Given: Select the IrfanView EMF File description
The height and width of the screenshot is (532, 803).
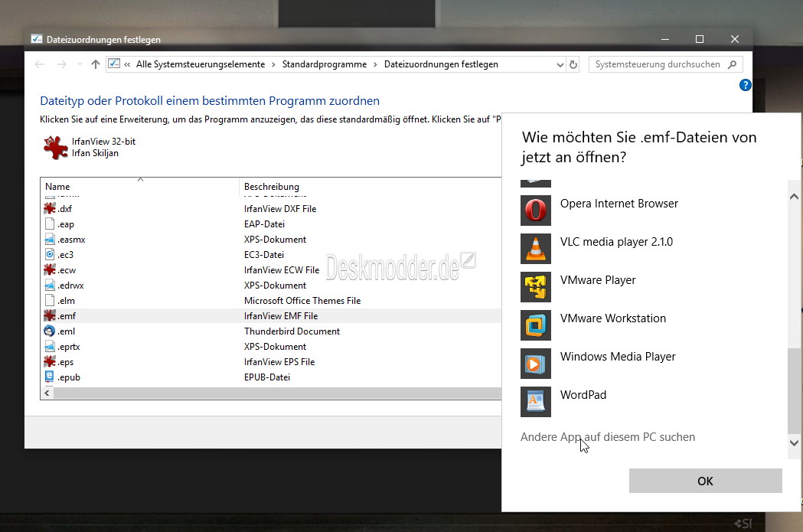Looking at the screenshot, I should click(281, 316).
